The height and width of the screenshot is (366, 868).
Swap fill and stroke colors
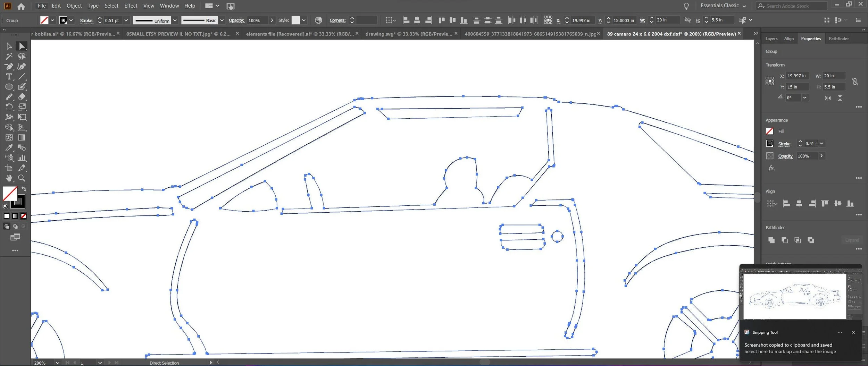(x=24, y=189)
